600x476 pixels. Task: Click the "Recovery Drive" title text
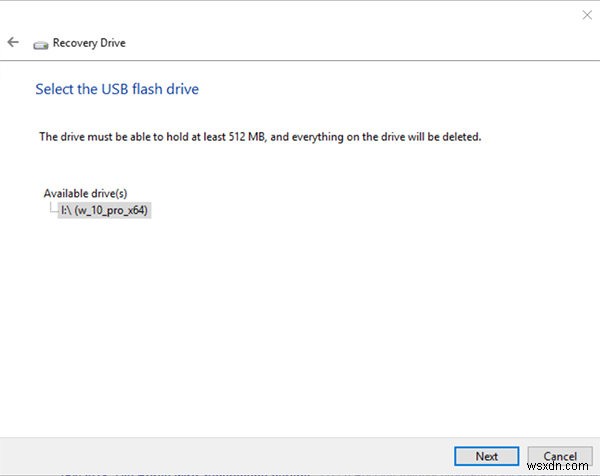click(x=89, y=43)
